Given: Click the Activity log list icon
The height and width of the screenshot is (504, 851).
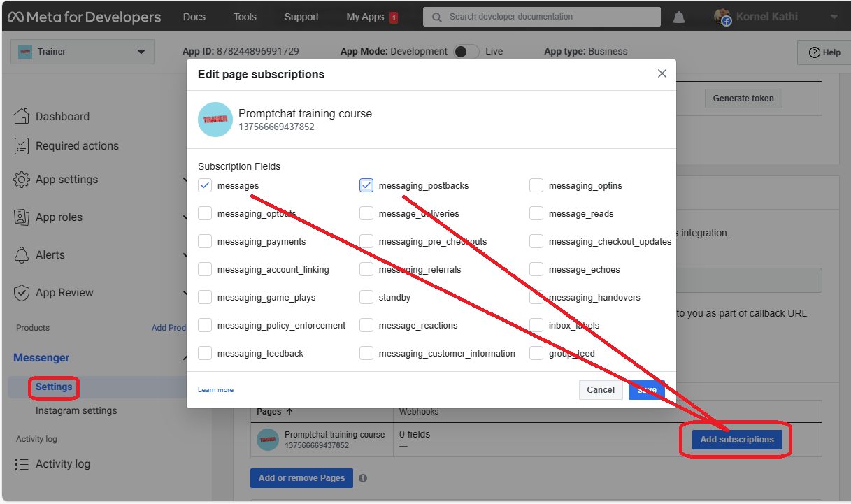Looking at the screenshot, I should (22, 464).
